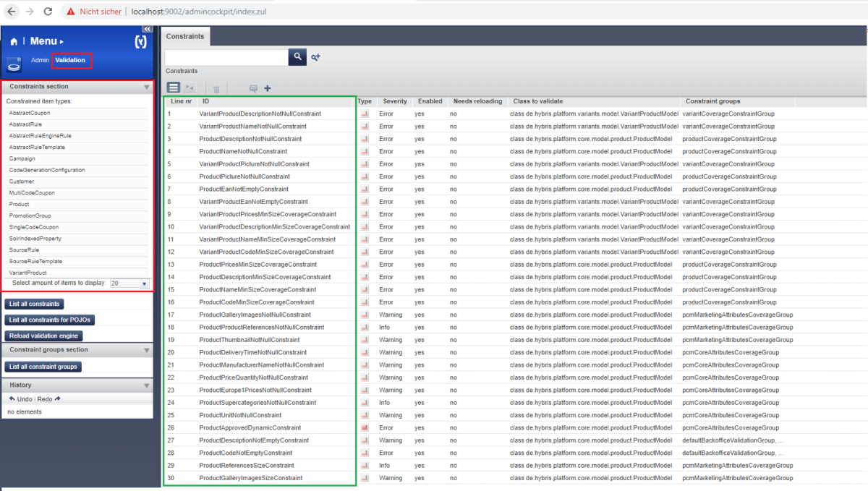Click the Reload validation engine button
Viewport: 868px width, 491px height.
click(x=43, y=336)
